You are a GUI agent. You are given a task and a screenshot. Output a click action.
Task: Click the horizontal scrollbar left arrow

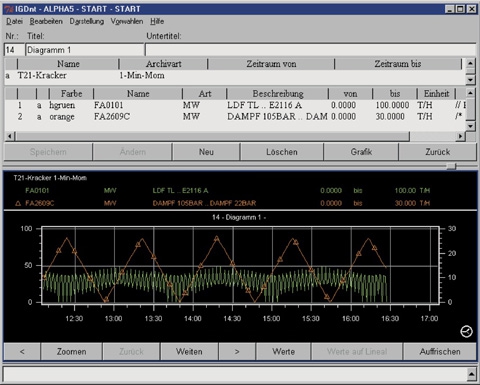pos(10,136)
